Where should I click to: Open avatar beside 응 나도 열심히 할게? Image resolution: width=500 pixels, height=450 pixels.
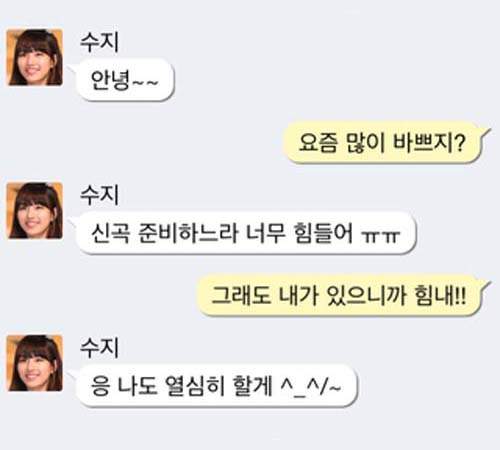35,363
